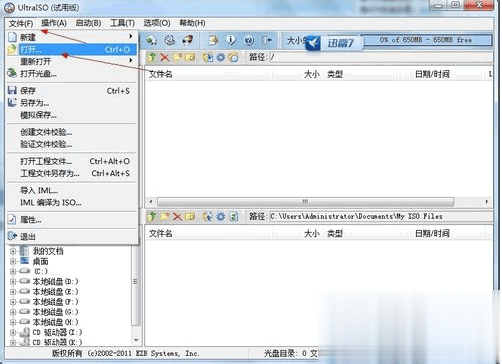Expand the 本地磁盘 (G:) node
Image resolution: width=502 pixels, height=364 pixels.
coord(13,312)
